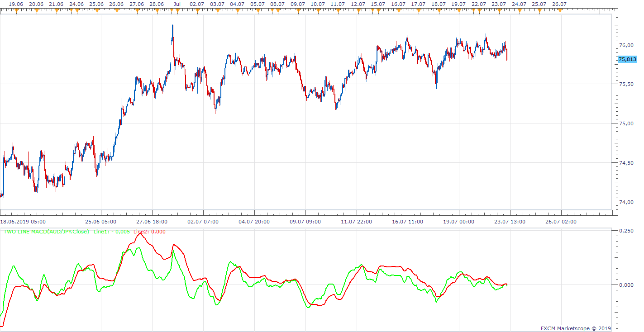Click the orange day marker under 19.07
Screen dimensions: 644x332
click(459, 11)
